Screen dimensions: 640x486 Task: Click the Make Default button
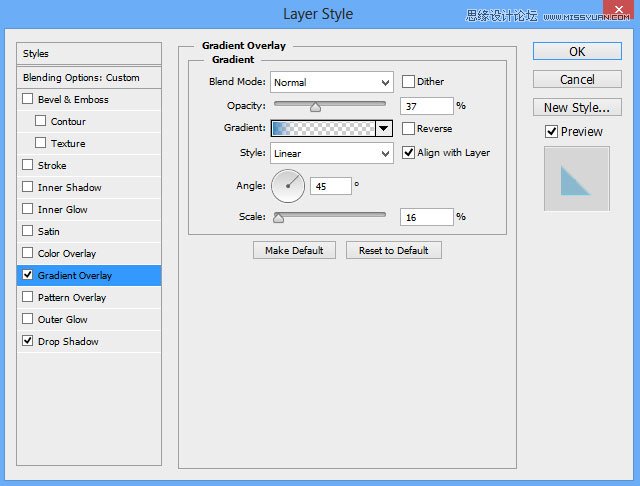(x=294, y=250)
